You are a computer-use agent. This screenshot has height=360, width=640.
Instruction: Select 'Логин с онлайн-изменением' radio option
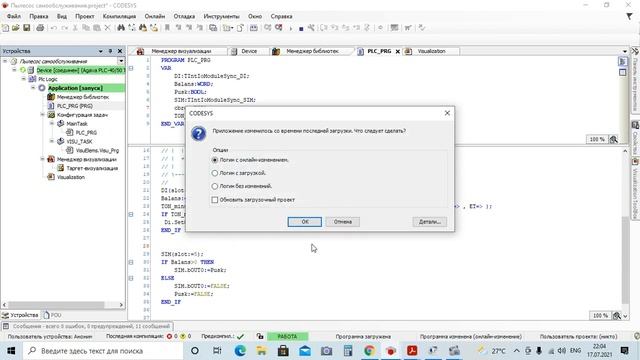(215, 160)
